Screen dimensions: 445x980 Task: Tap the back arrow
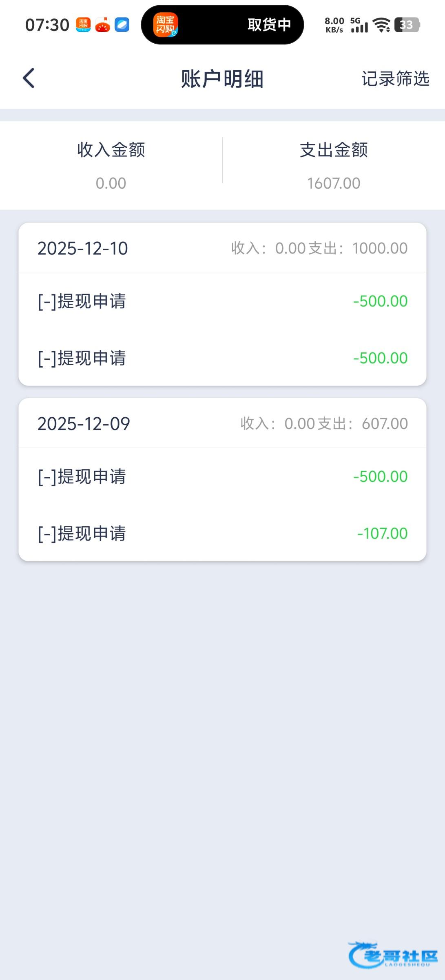coord(29,78)
